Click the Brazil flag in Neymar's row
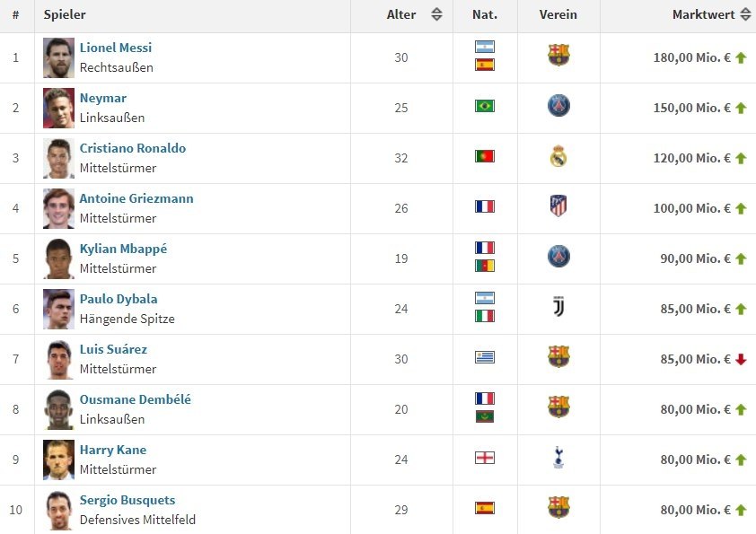 pos(485,106)
